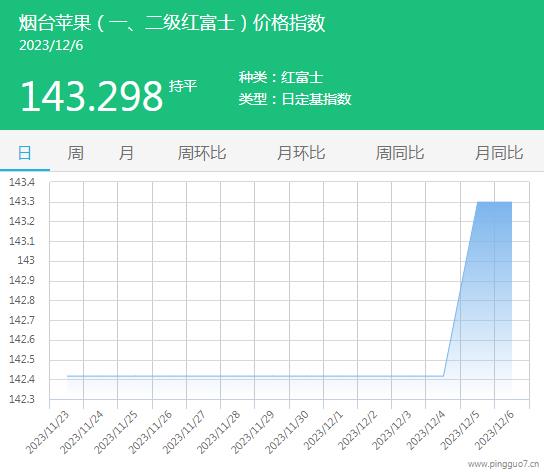Open the 月 monthly tab
This screenshot has height=472, width=544.
pos(126,153)
